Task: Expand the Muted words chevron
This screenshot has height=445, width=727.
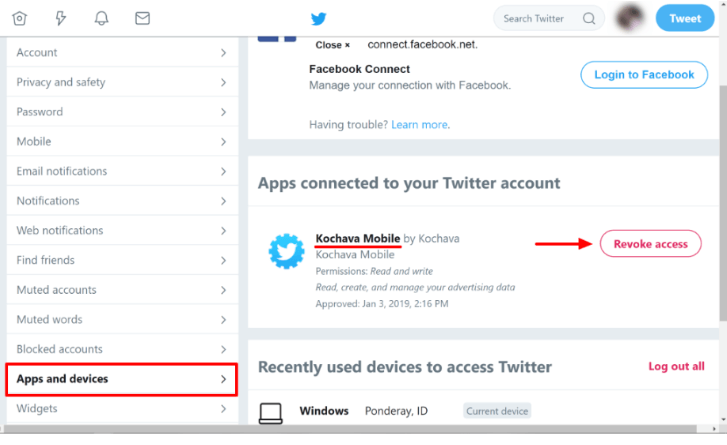Action: [x=223, y=320]
